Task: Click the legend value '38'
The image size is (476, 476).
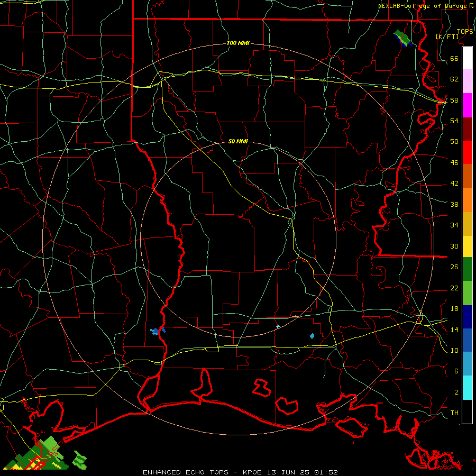Action: [454, 204]
